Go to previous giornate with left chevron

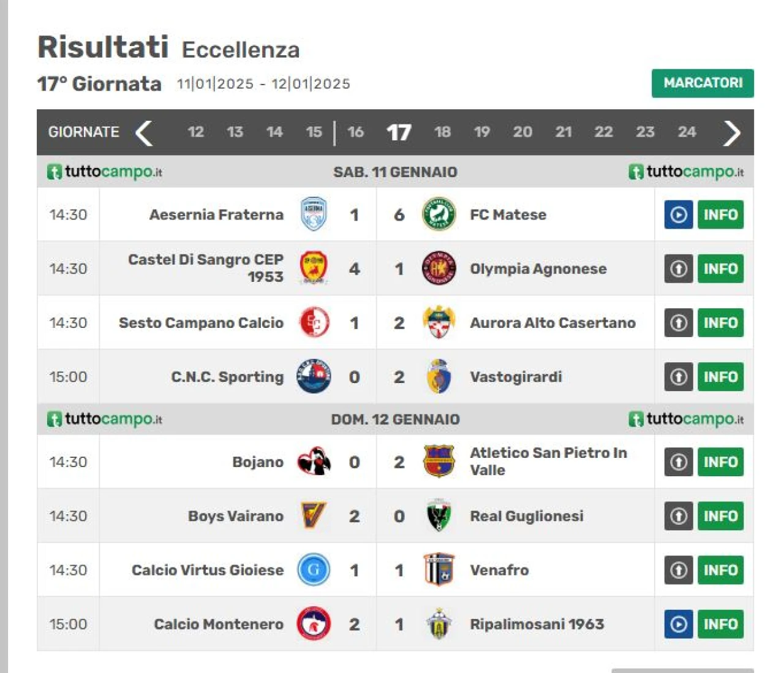pyautogui.click(x=144, y=132)
